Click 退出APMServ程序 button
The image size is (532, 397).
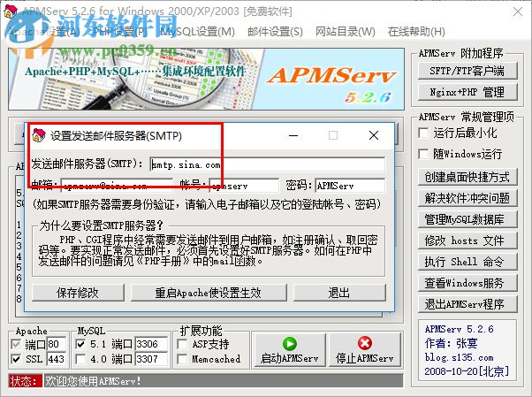[467, 304]
